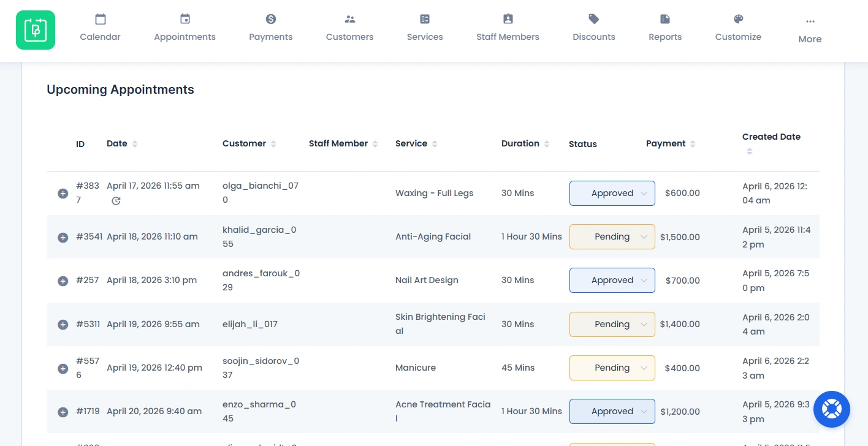Image resolution: width=868 pixels, height=446 pixels.
Task: Click the More ellipsis icon
Action: pos(810,21)
